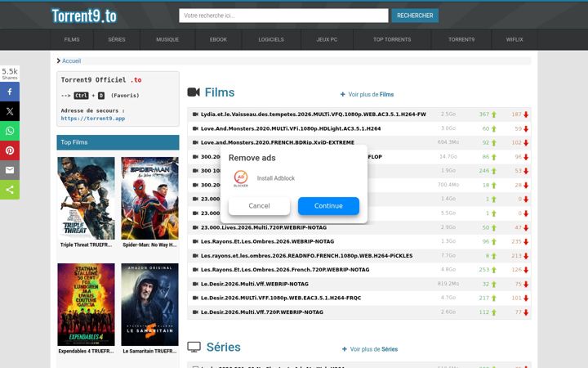This screenshot has height=368, width=588.
Task: Open Expendables 4 movie poster
Action: (86, 304)
